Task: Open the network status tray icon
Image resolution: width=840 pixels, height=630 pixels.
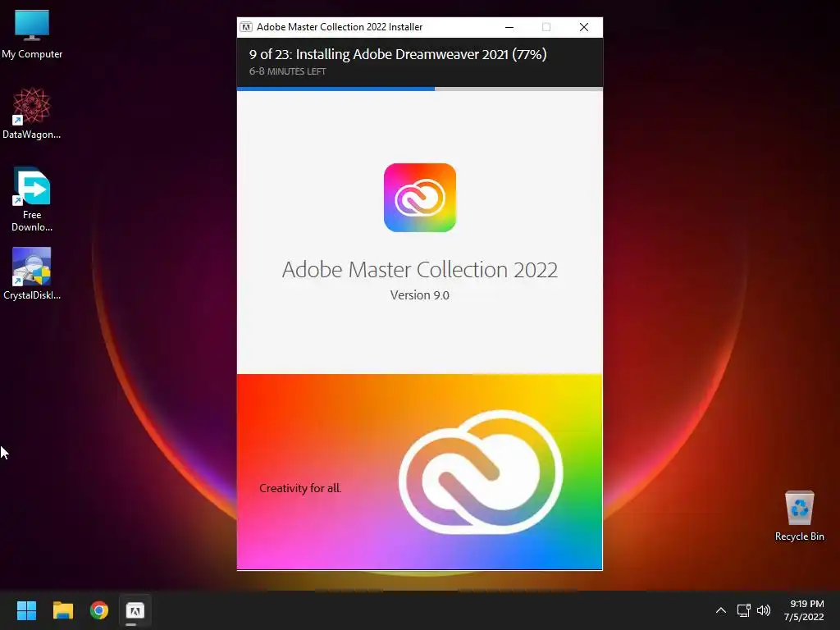Action: tap(743, 610)
